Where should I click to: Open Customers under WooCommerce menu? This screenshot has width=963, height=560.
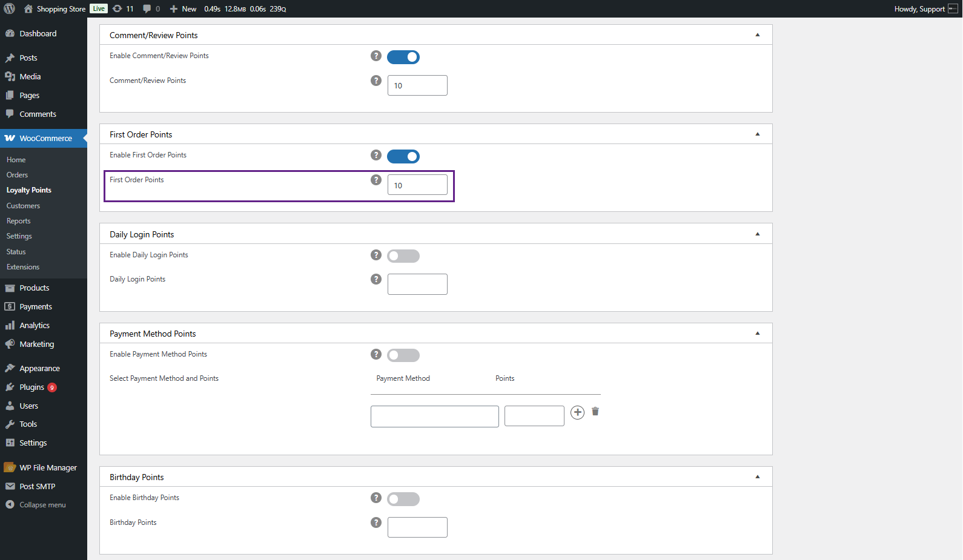tap(23, 206)
